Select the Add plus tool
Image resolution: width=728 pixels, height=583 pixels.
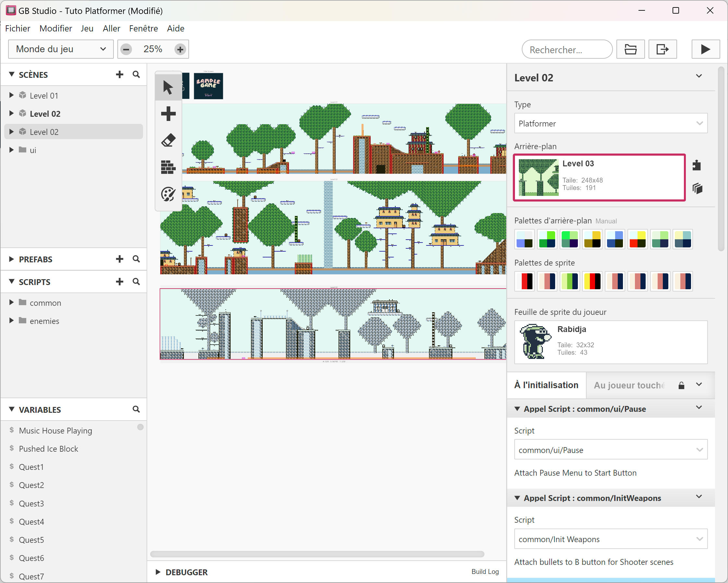168,114
